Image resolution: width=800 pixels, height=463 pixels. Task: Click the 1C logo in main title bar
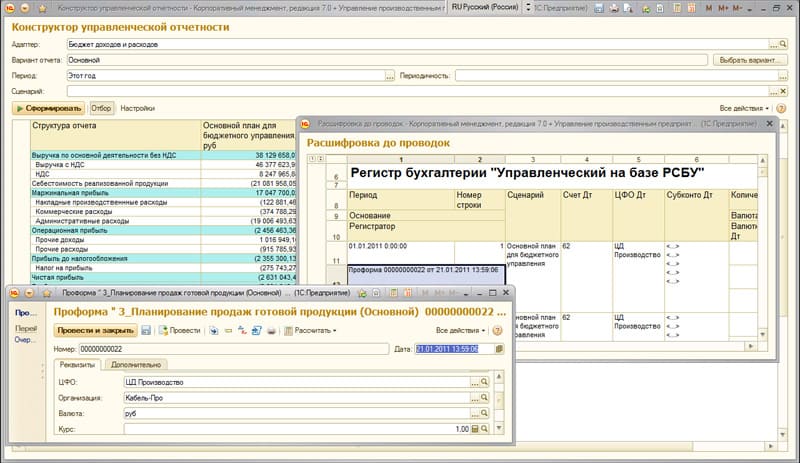coord(9,8)
